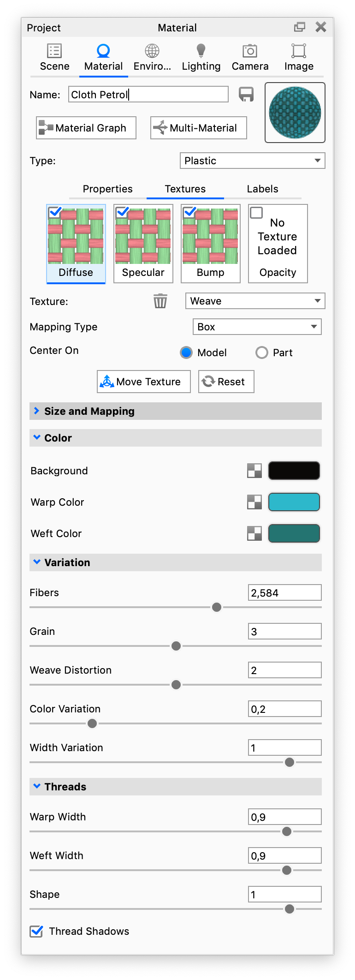Screen dimensions: 355x980
Task: Switch to the Lighting tab icon
Action: click(201, 51)
